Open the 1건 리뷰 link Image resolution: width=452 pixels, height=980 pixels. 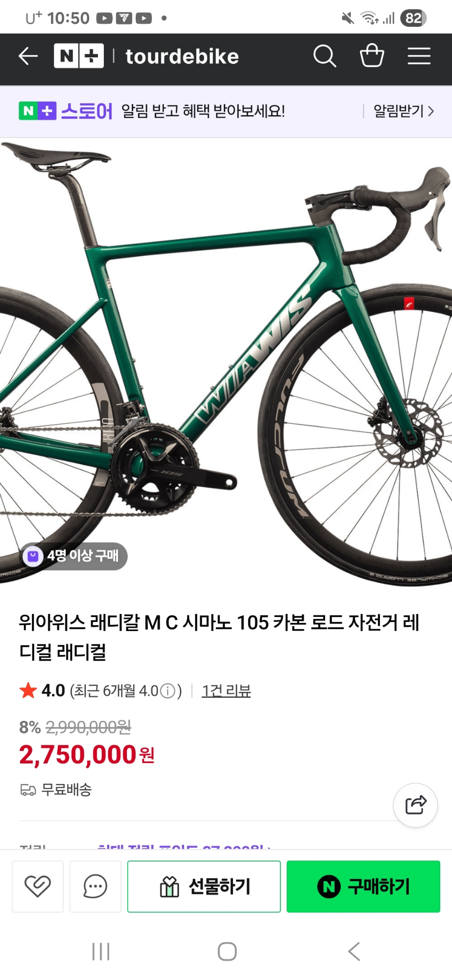226,691
